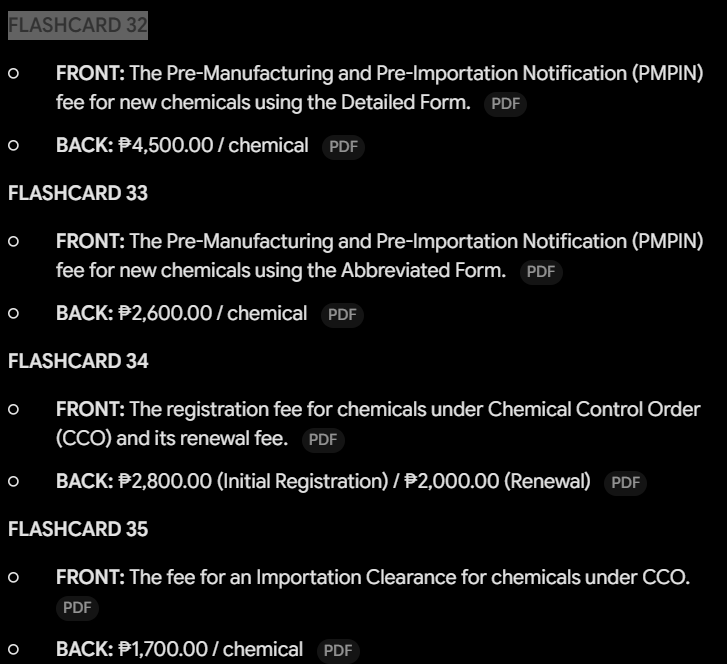Open PDF citation beside ₱2,000.00 (Renewal)

[625, 483]
